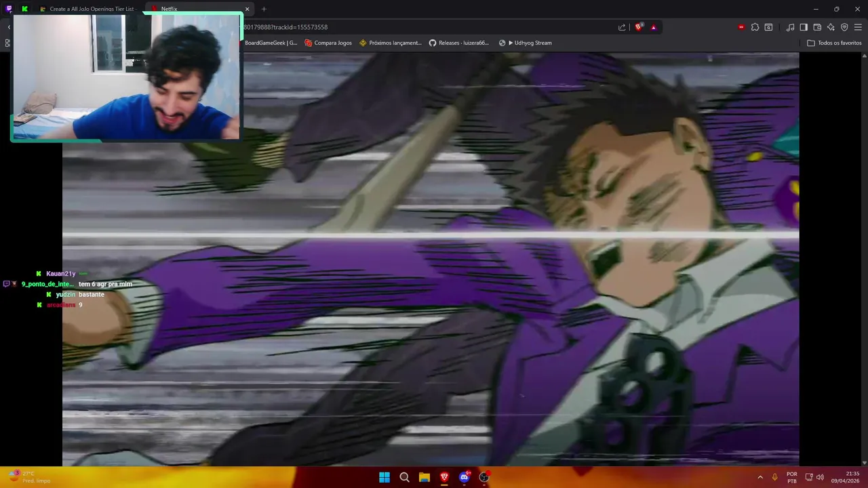The width and height of the screenshot is (868, 488).
Task: Open File Explorer from the taskbar
Action: click(x=425, y=477)
